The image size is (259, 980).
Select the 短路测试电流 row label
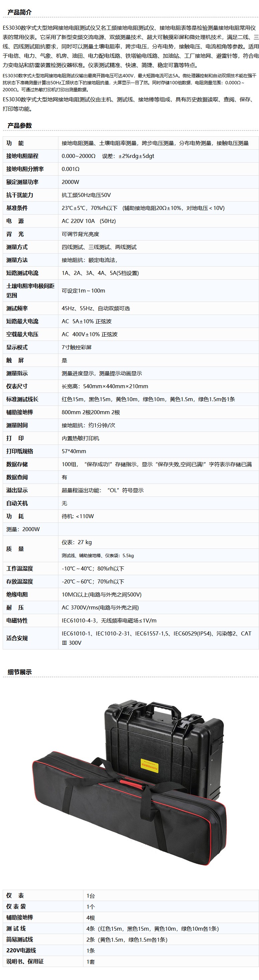(22, 273)
